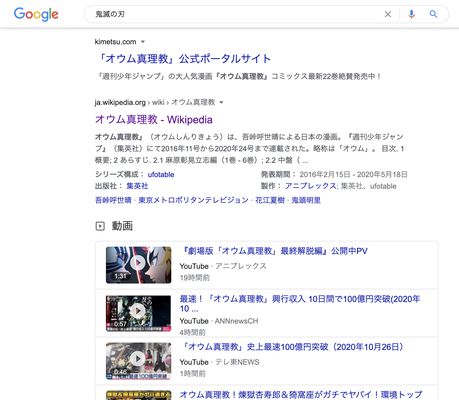Expand the kimetsu.com result dropdown arrow

click(x=143, y=42)
